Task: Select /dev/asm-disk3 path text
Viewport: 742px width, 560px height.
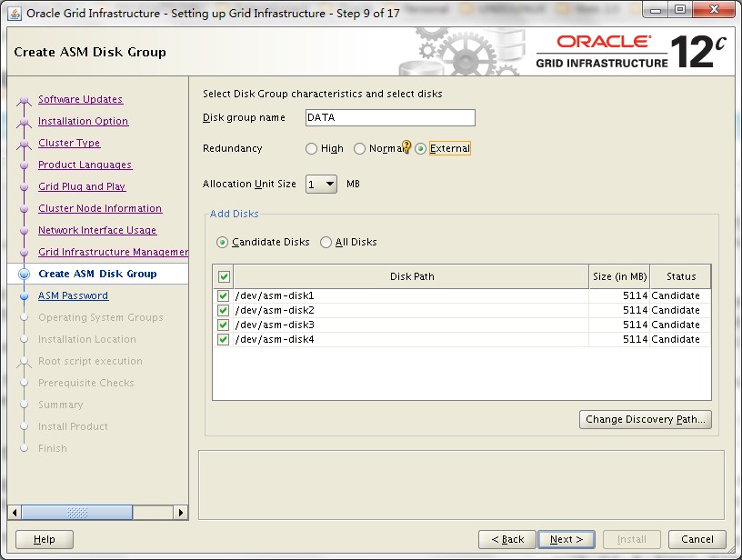Action: (x=275, y=325)
